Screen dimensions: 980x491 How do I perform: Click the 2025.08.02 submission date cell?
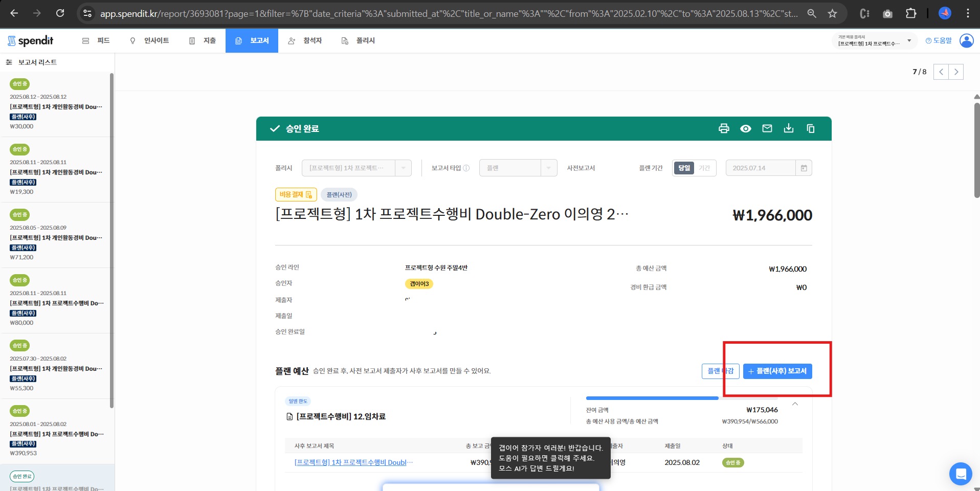[x=682, y=462]
